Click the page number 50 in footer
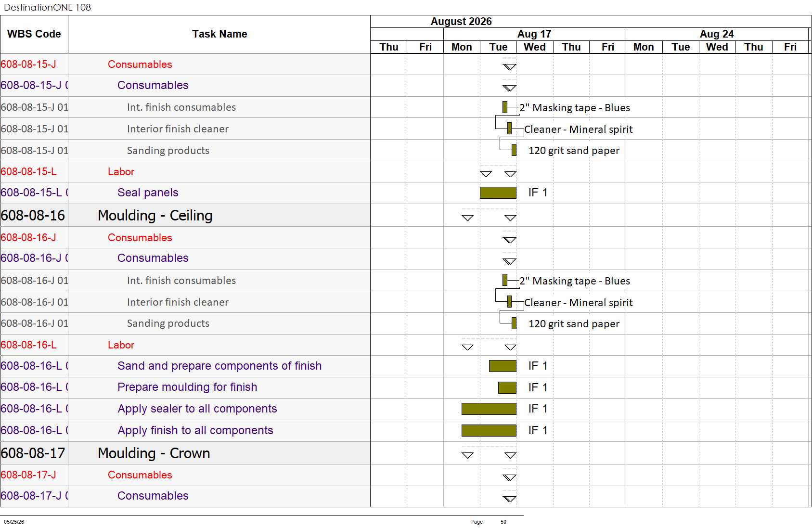The height and width of the screenshot is (528, 812). [x=503, y=522]
